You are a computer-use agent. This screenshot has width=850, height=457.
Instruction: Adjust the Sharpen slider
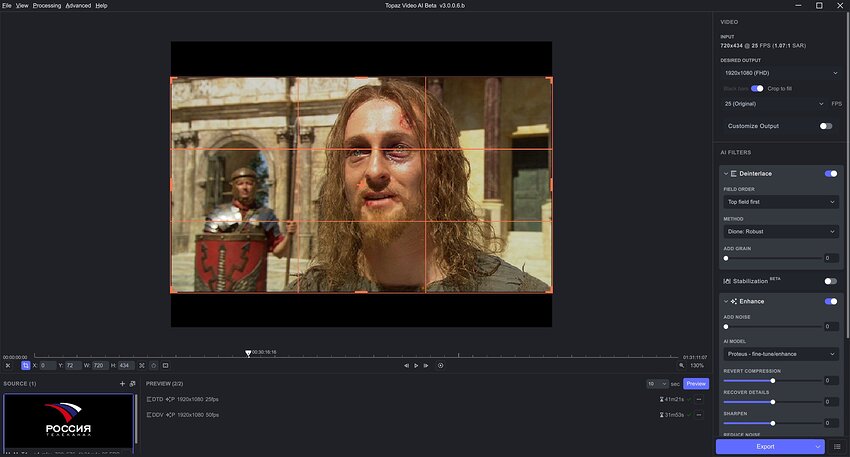773,423
